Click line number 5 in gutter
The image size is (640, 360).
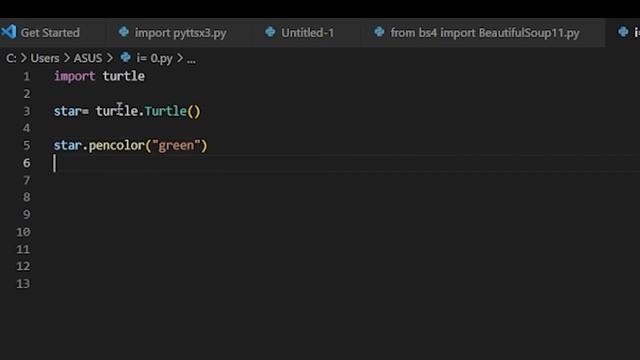(x=27, y=145)
